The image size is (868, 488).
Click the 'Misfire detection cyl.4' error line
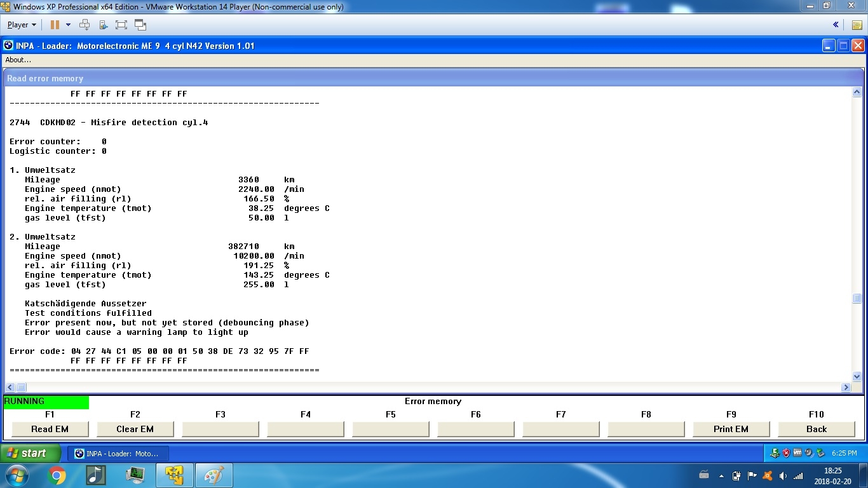coord(109,123)
